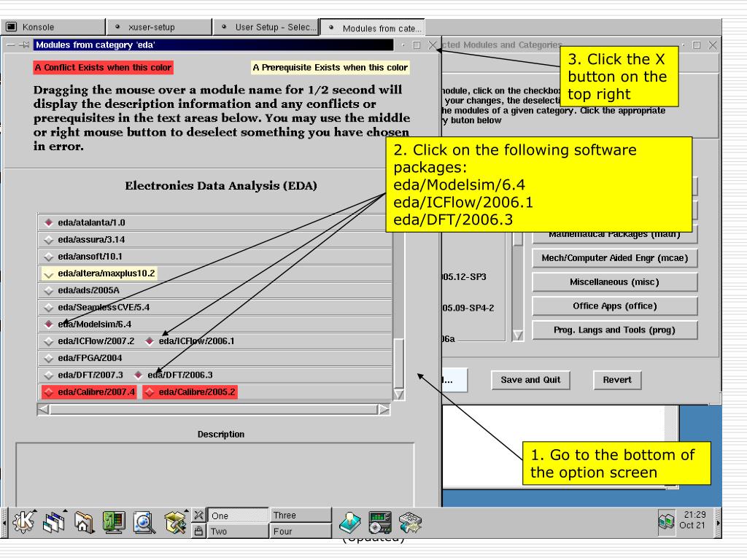Screen dimensions: 747x560
Task: Click the module list vertical scrollbar thumb
Action: [399, 363]
